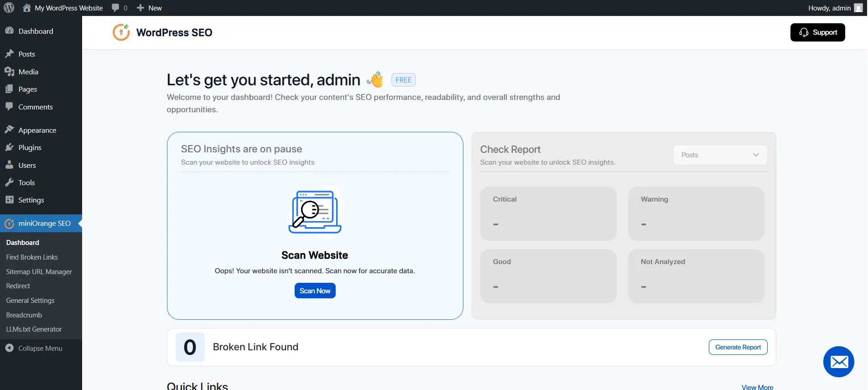This screenshot has width=868, height=390.
Task: Click Settings label in sidebar
Action: point(31,200)
